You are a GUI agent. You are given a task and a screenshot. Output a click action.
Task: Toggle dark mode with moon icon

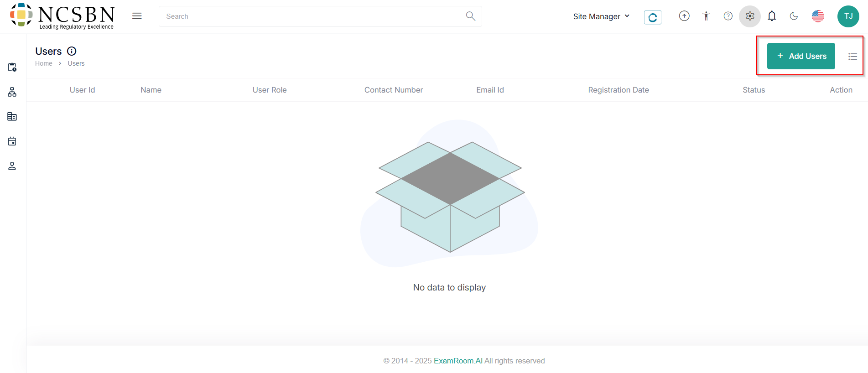click(794, 16)
